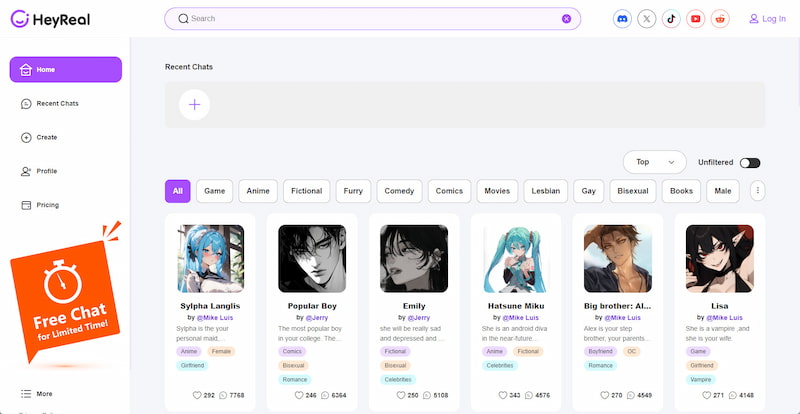Open the TikTok social icon
Screen dimensions: 800x414
[671, 19]
